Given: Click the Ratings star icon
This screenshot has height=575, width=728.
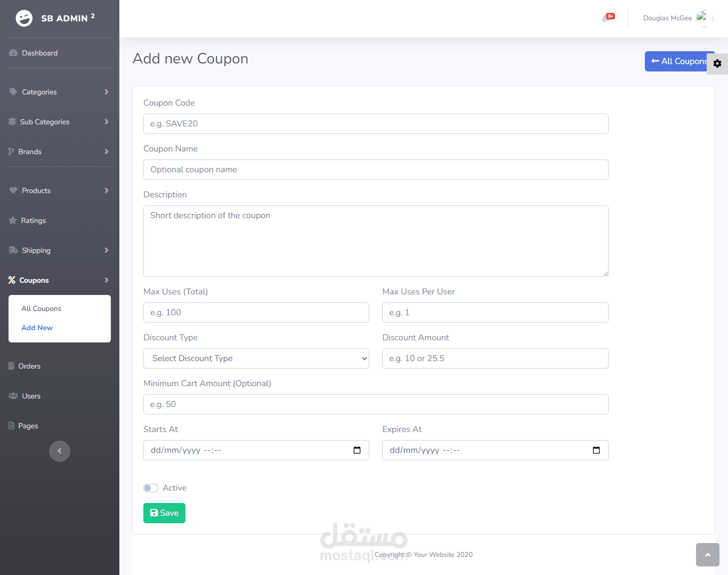Looking at the screenshot, I should (13, 220).
